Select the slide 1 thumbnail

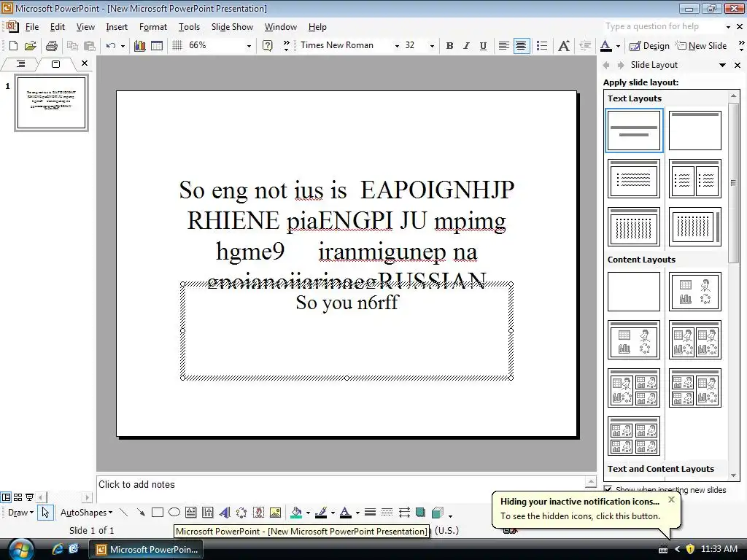pos(52,103)
